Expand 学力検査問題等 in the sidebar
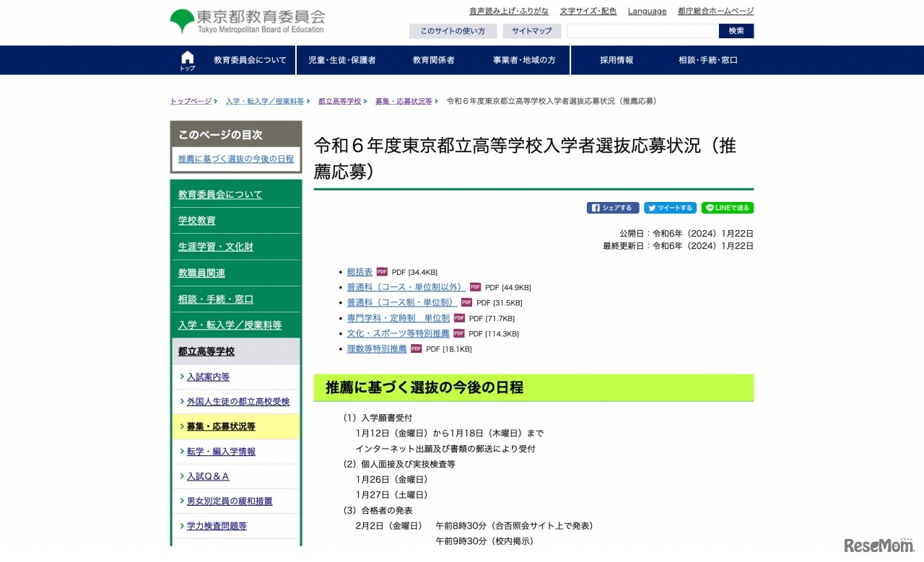Image resolution: width=924 pixels, height=562 pixels. [x=215, y=525]
